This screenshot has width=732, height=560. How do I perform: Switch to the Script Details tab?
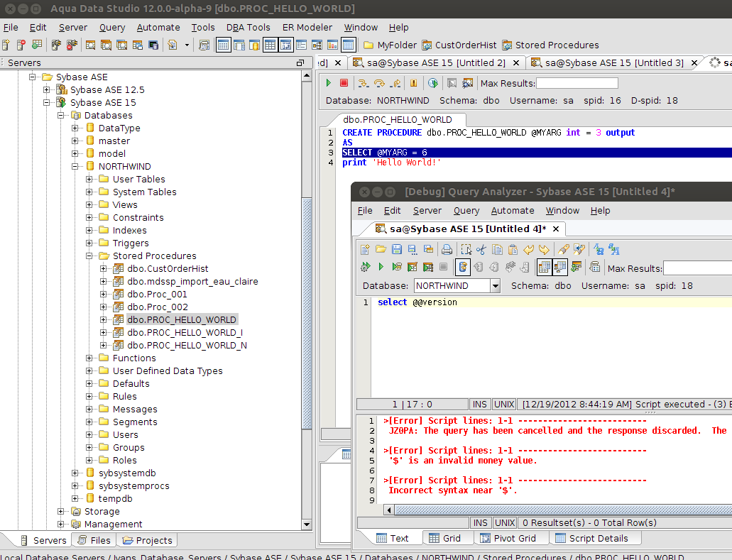point(591,538)
